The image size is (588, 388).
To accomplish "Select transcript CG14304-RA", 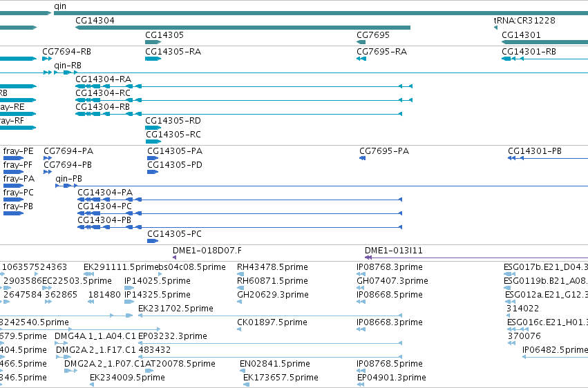I will [244, 86].
